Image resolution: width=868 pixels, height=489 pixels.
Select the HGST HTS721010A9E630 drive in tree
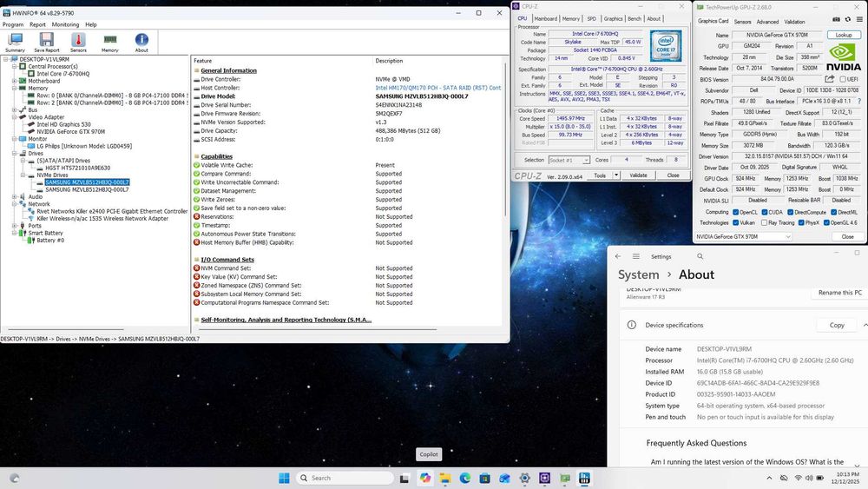click(x=77, y=168)
